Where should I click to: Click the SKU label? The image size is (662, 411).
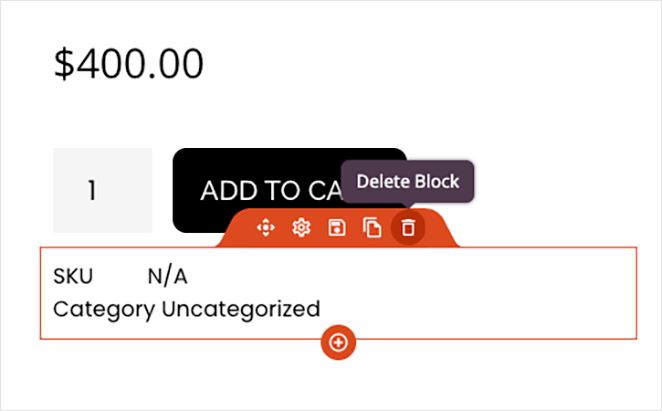coord(73,277)
